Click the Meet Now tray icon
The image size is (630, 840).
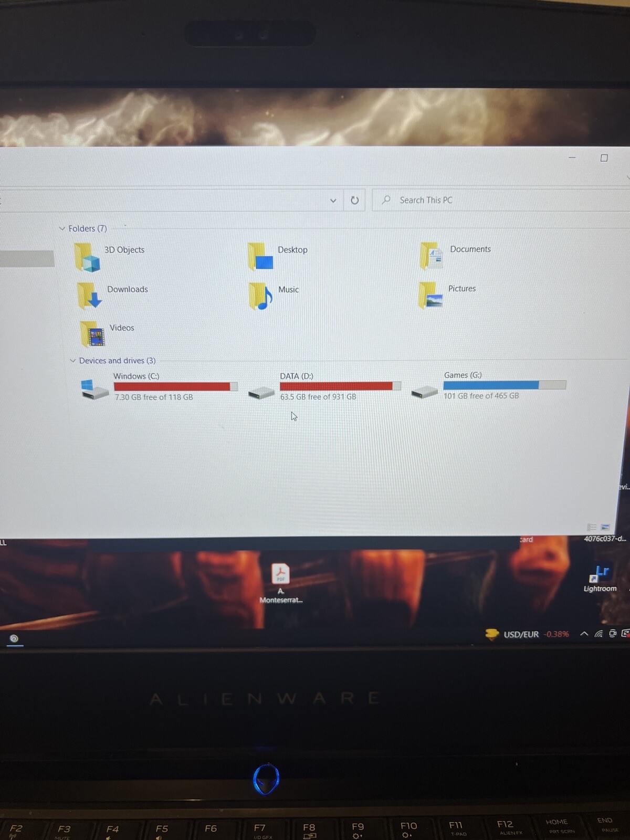613,634
